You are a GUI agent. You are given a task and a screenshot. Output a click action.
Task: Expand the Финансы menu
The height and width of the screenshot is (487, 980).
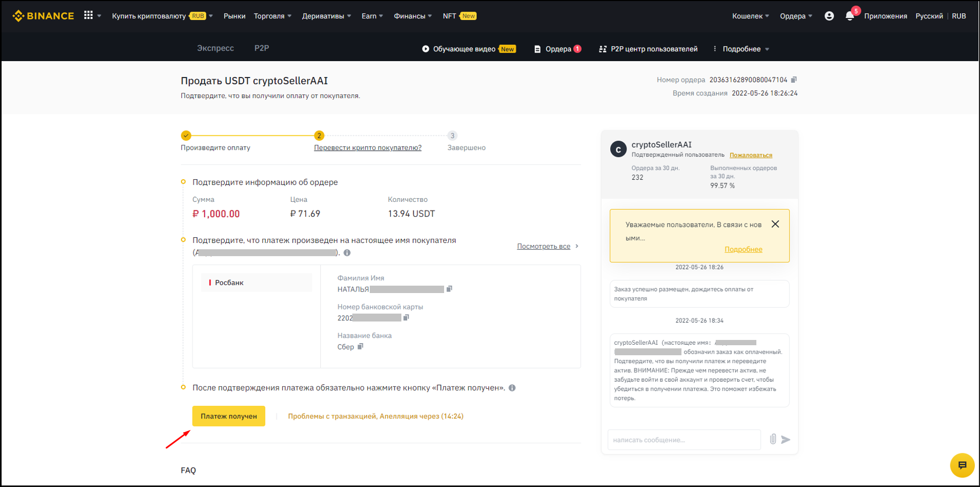click(413, 16)
